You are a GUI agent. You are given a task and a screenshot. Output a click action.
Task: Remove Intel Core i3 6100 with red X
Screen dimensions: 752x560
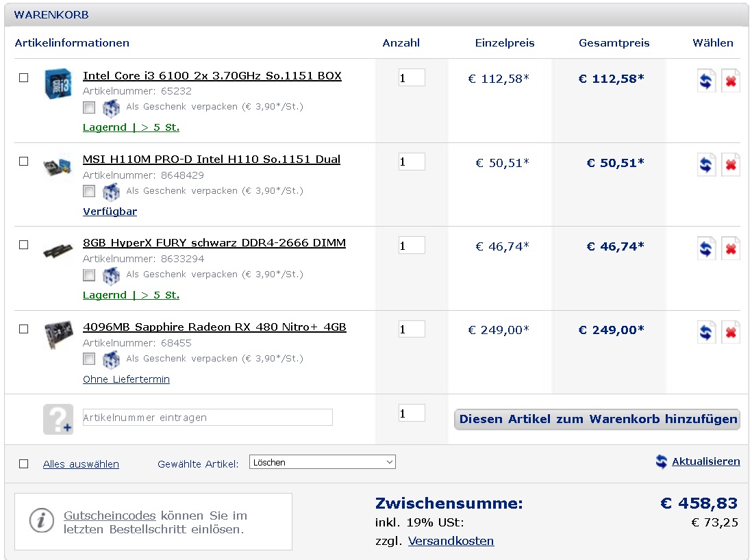(731, 81)
